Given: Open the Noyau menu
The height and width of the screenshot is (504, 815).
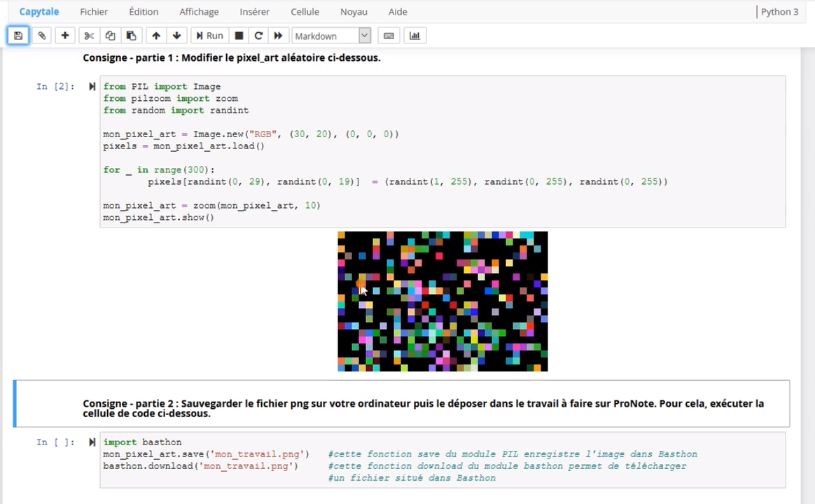Looking at the screenshot, I should (354, 12).
